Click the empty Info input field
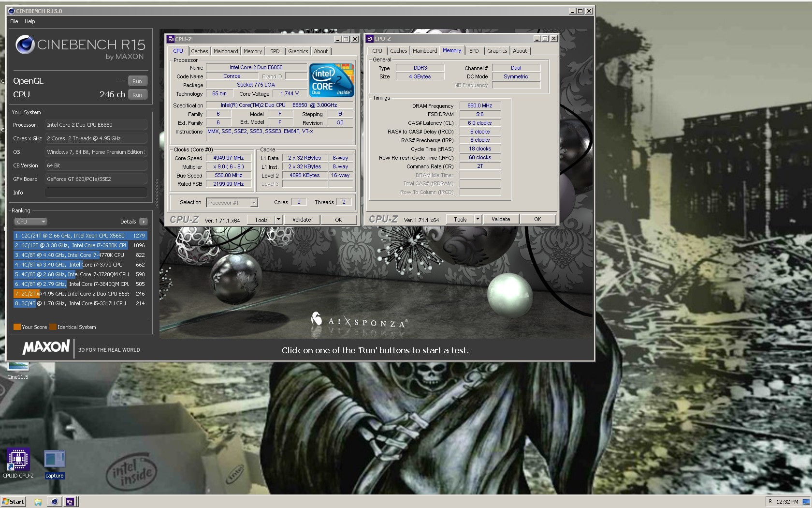 point(96,193)
